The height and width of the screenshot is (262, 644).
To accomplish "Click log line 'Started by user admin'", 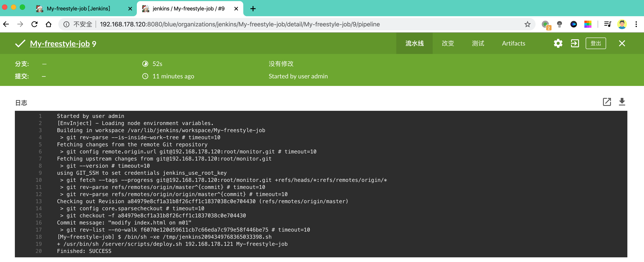I will [x=90, y=116].
